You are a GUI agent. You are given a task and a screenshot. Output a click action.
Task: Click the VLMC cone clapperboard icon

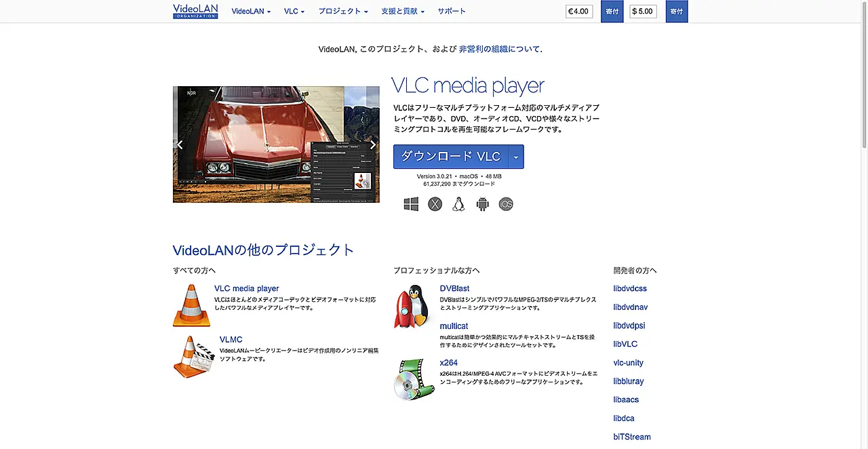click(193, 356)
